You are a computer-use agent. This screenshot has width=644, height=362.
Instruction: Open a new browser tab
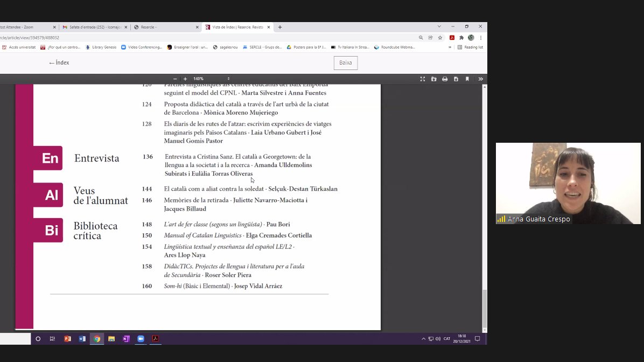pyautogui.click(x=280, y=27)
